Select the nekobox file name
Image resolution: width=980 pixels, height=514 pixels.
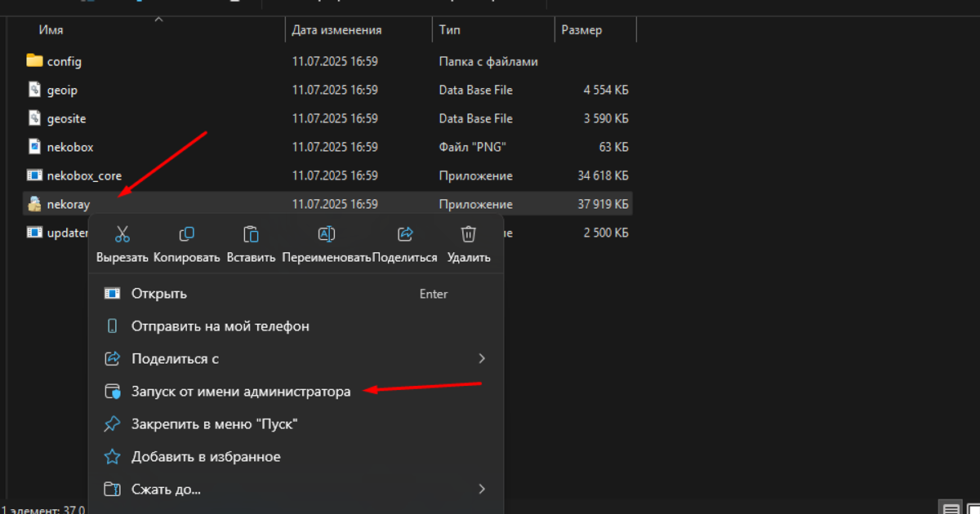70,147
